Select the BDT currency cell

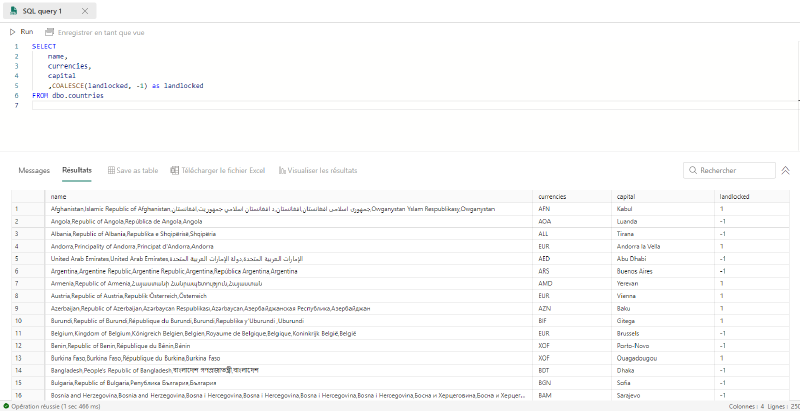[573, 371]
